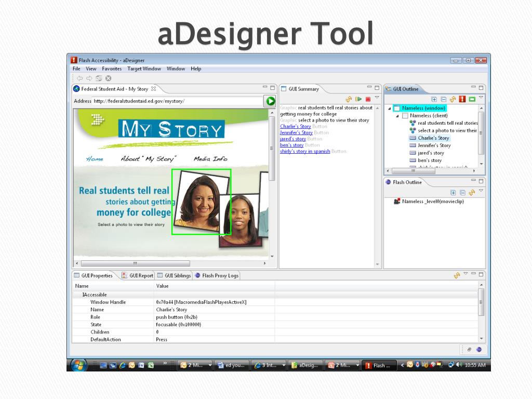Select Charlie's Story in the GUI Outline tree
Viewport: 532px width, 399px height.
(x=433, y=138)
